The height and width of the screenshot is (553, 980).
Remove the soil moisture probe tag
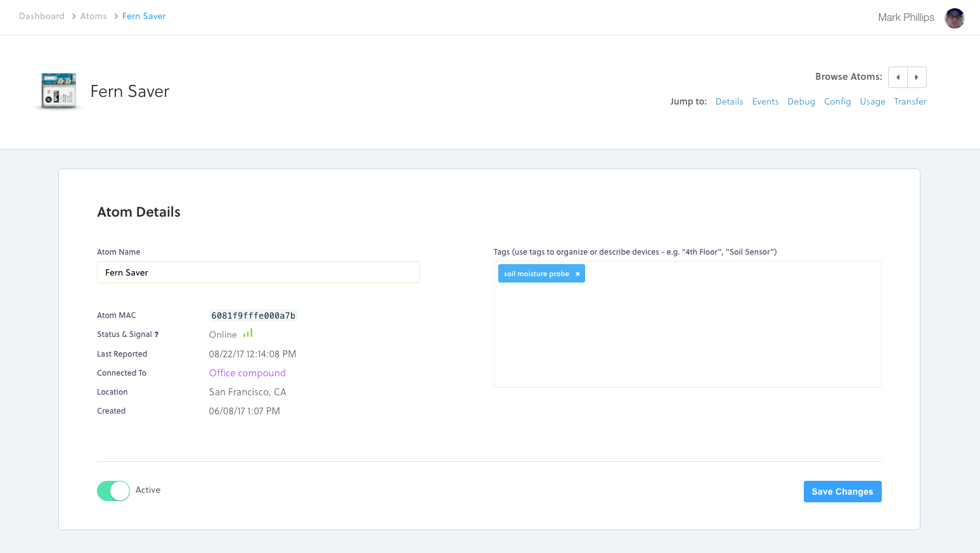(577, 274)
